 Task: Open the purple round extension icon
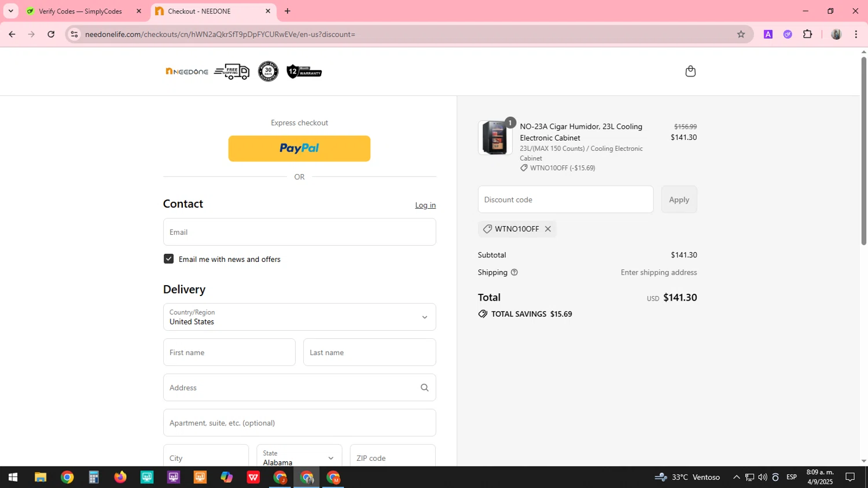pyautogui.click(x=788, y=34)
